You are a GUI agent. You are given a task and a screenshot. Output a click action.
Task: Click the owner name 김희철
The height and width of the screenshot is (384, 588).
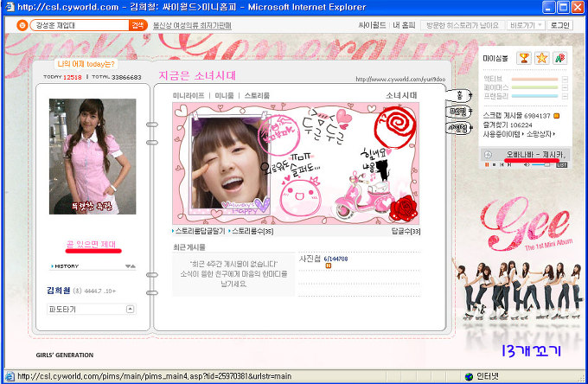pyautogui.click(x=58, y=291)
